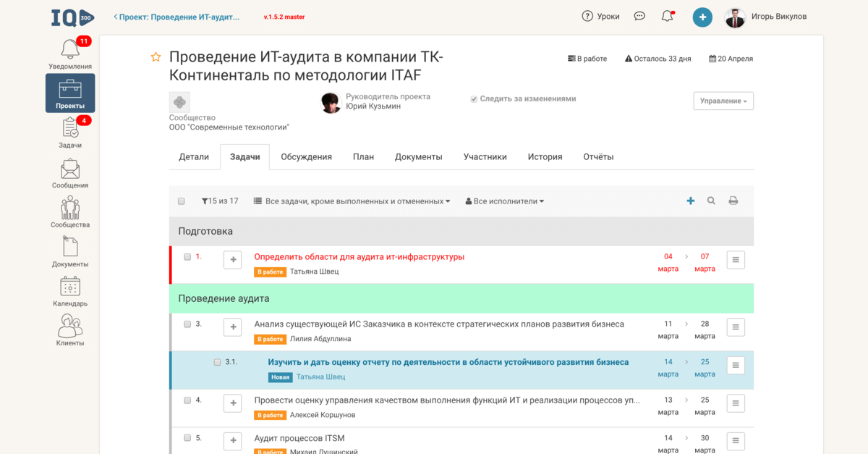Click the blue plus create button
This screenshot has height=454, width=868.
tap(702, 17)
